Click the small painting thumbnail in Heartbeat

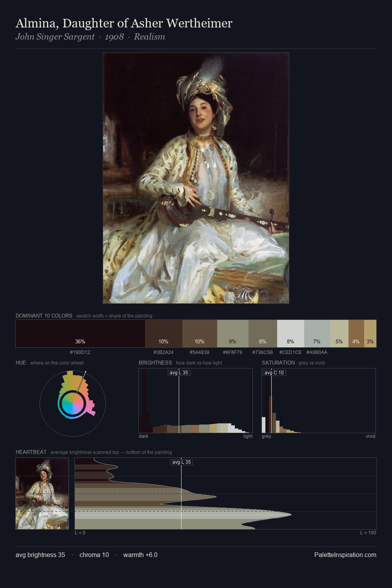(x=42, y=494)
